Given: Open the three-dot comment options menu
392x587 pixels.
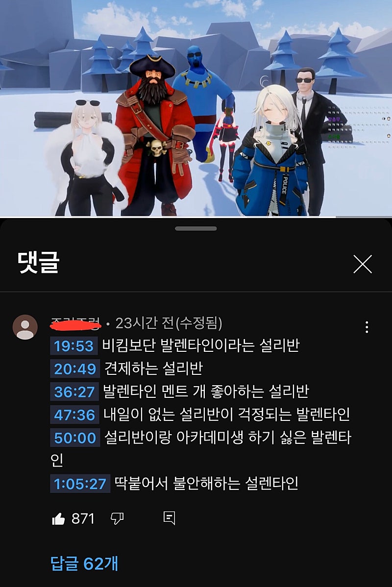Looking at the screenshot, I should click(367, 327).
